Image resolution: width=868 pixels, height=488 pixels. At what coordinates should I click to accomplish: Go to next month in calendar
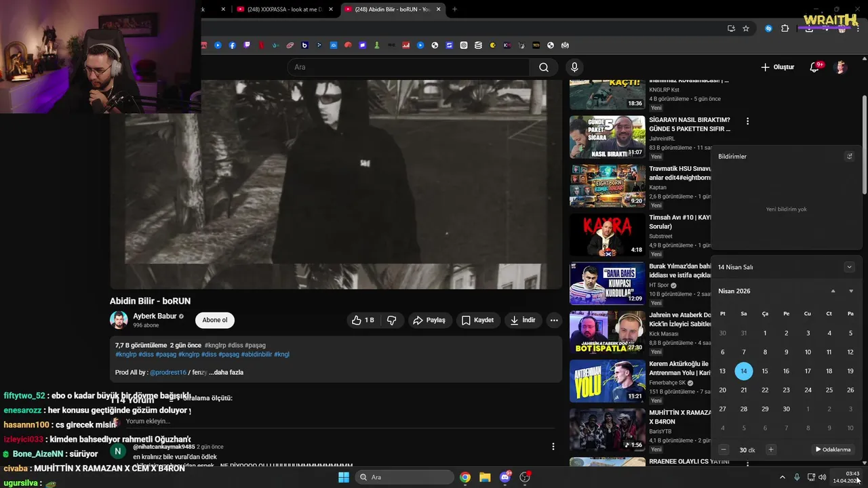coord(851,291)
